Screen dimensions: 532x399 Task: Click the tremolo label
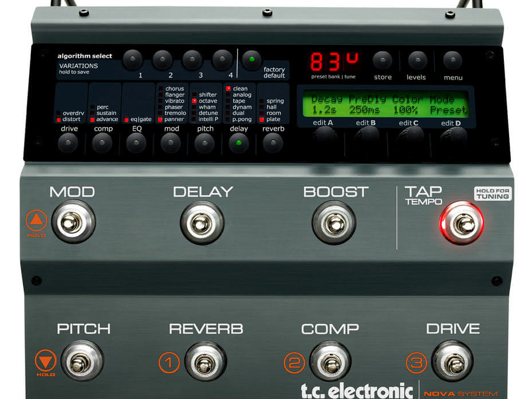tap(175, 113)
